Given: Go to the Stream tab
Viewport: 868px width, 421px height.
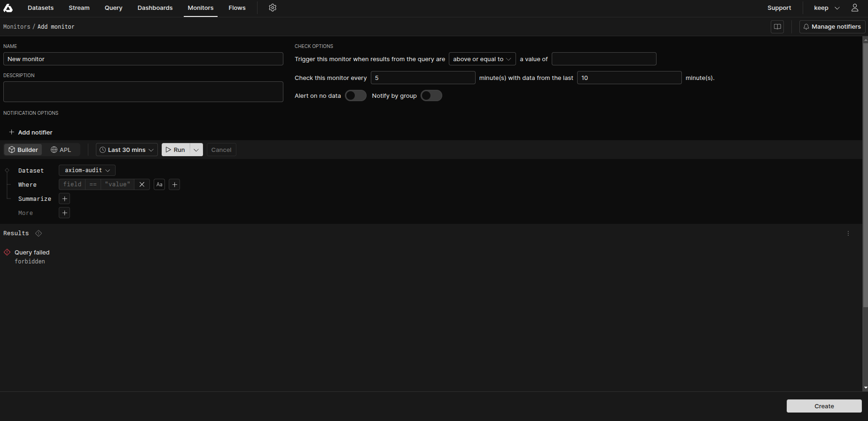Looking at the screenshot, I should coord(79,8).
